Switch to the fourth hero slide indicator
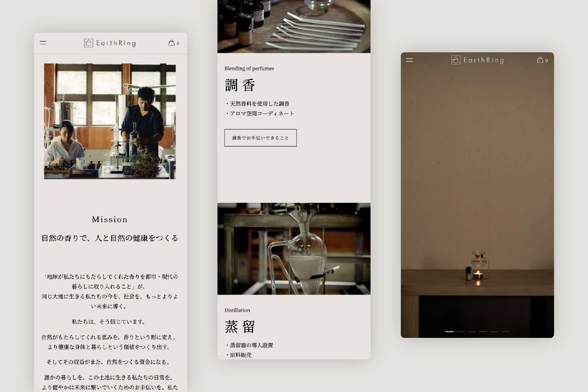The width and height of the screenshot is (588, 392). click(483, 331)
